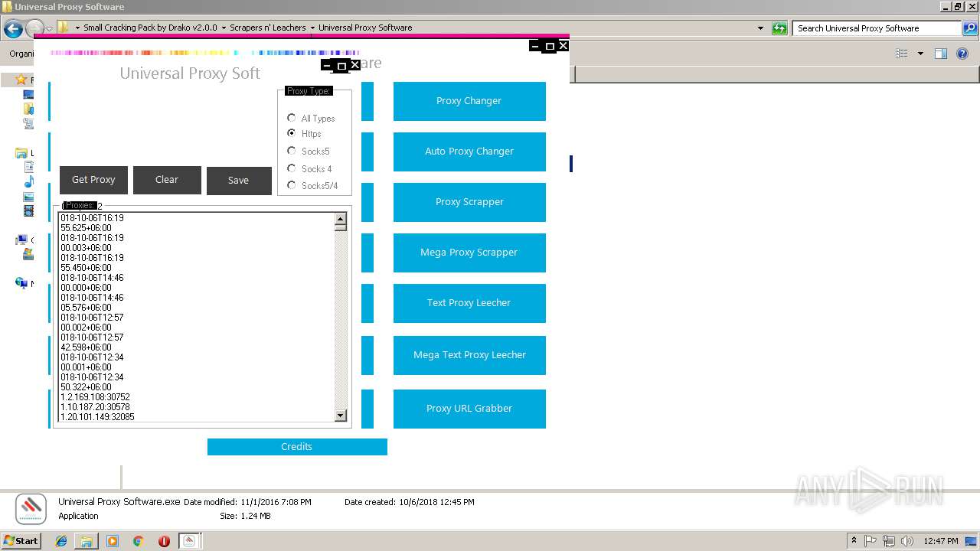Expand dropdown arrow after Scrapers n' Leachers
980x551 pixels.
tap(312, 28)
